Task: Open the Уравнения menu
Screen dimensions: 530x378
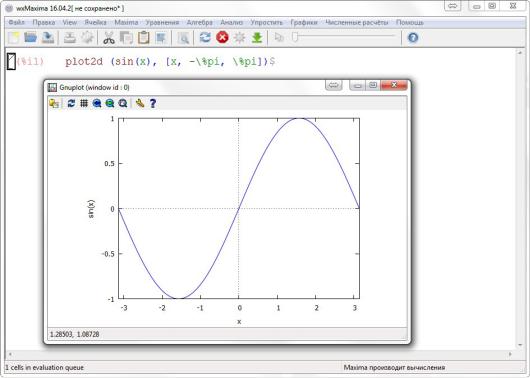Action: pyautogui.click(x=162, y=23)
